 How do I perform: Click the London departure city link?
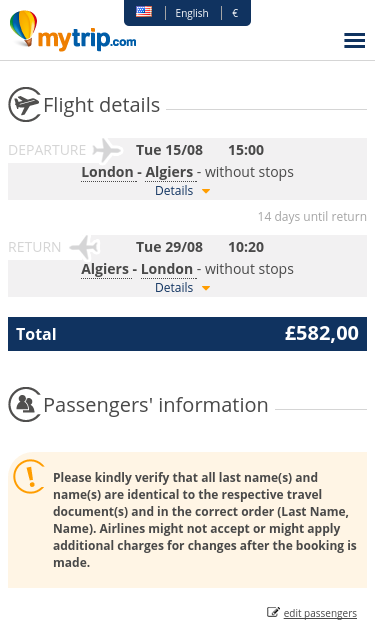coord(107,172)
